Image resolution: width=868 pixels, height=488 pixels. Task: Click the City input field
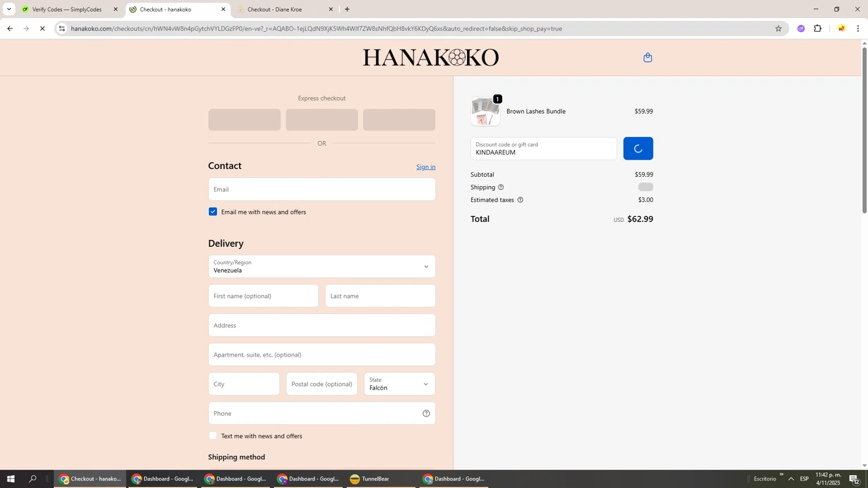click(244, 384)
